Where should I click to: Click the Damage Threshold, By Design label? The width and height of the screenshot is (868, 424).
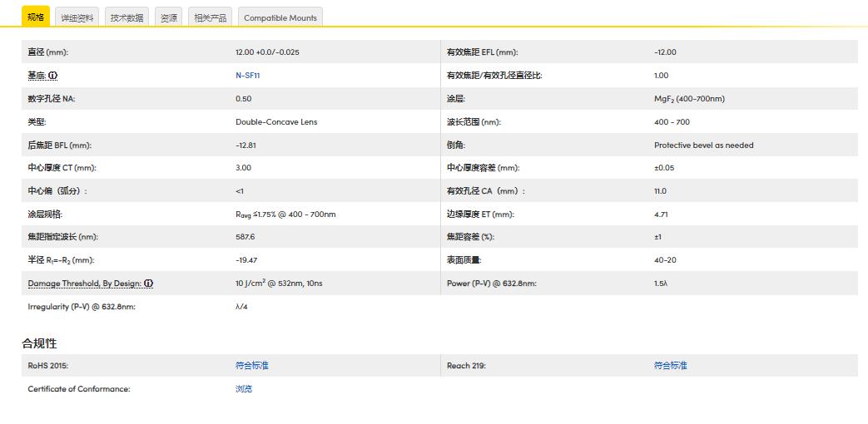tap(84, 283)
